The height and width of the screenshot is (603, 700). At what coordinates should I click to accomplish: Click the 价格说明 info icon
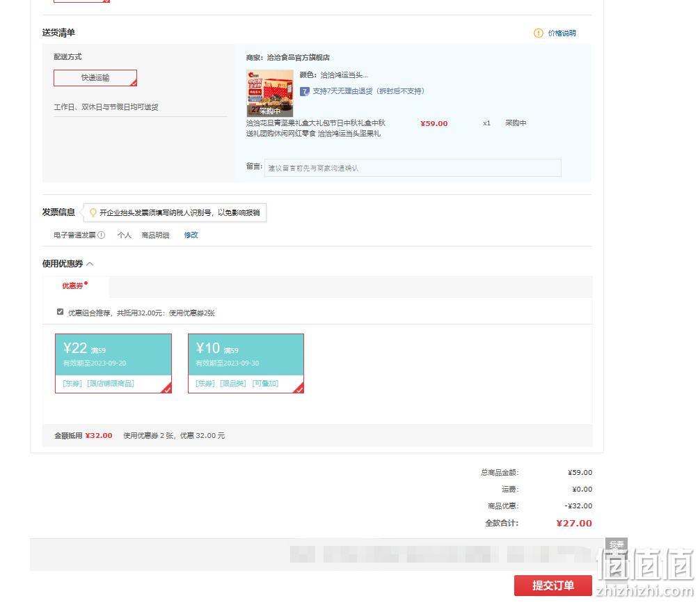[539, 33]
